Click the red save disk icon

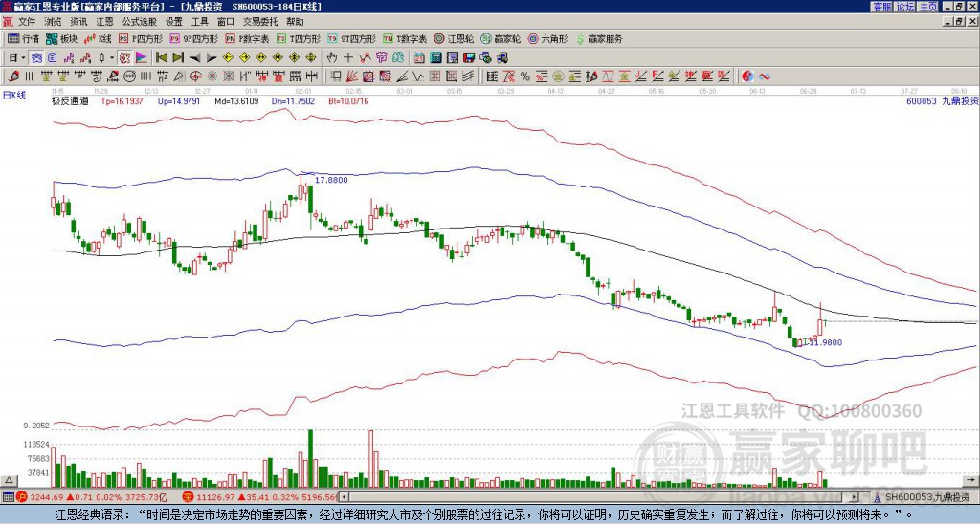(x=469, y=58)
